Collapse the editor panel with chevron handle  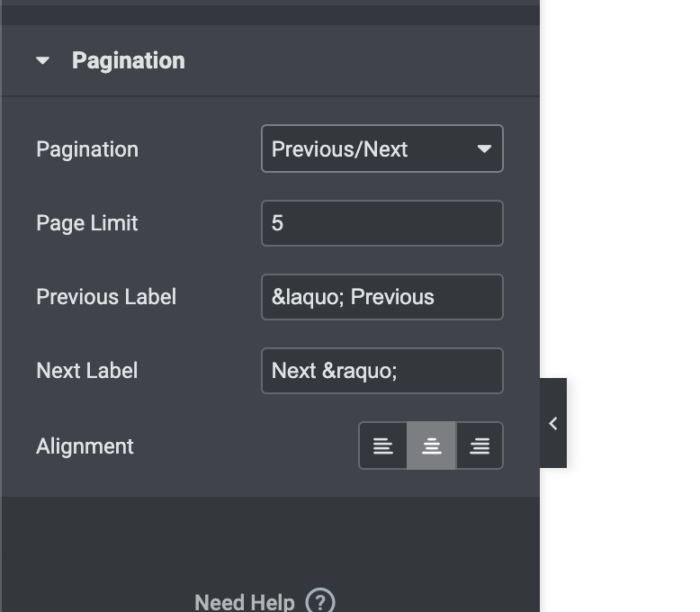tap(553, 423)
